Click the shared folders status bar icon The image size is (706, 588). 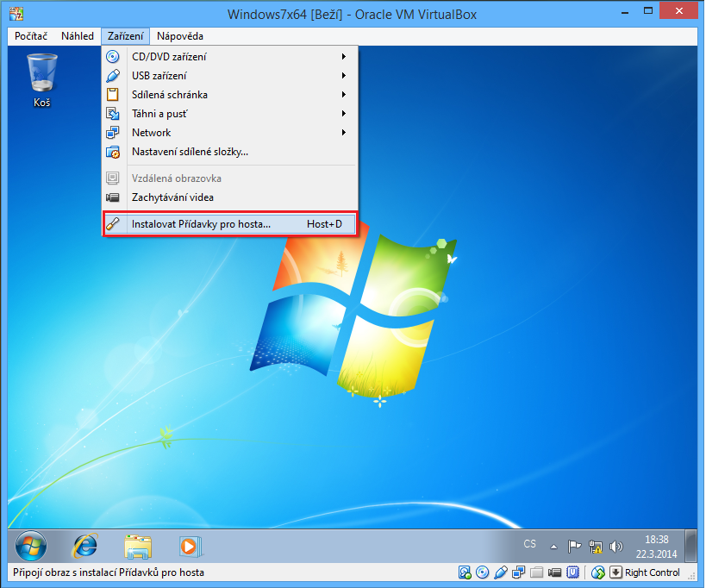tap(536, 572)
